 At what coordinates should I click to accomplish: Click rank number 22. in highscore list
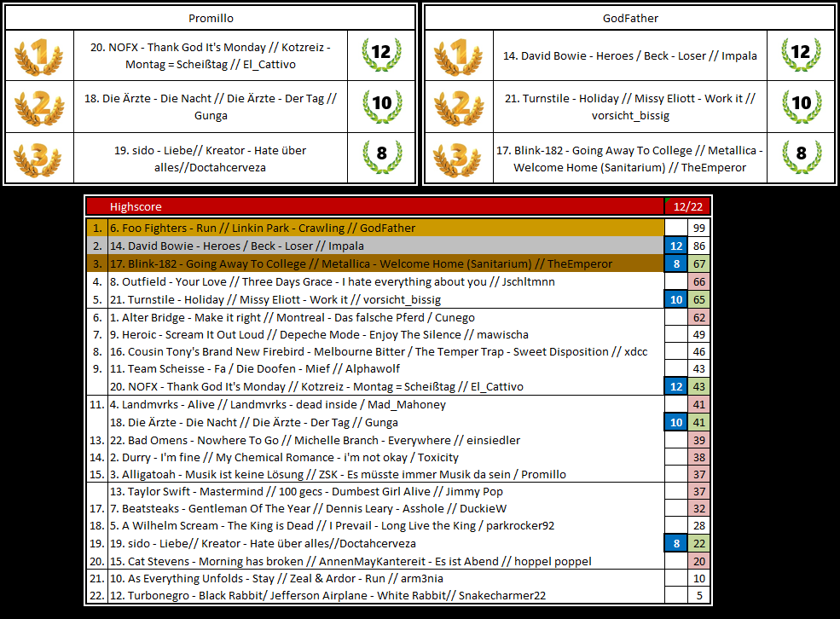pyautogui.click(x=97, y=595)
